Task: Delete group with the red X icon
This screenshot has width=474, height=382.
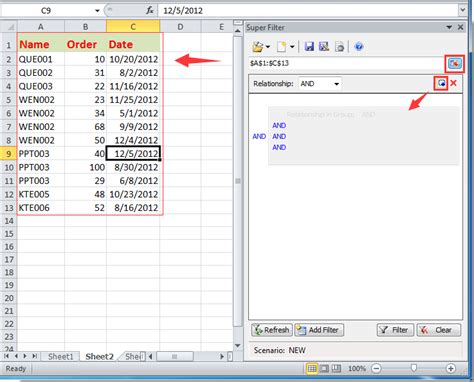Action: [x=453, y=83]
